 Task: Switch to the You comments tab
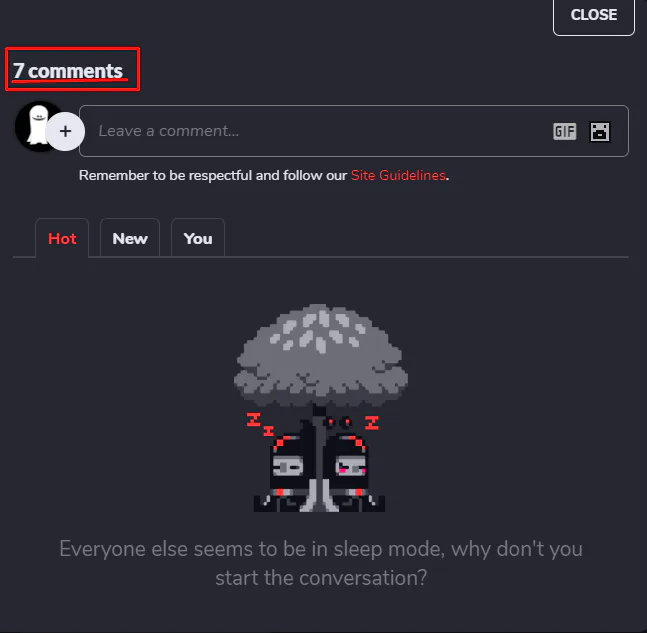tap(198, 238)
